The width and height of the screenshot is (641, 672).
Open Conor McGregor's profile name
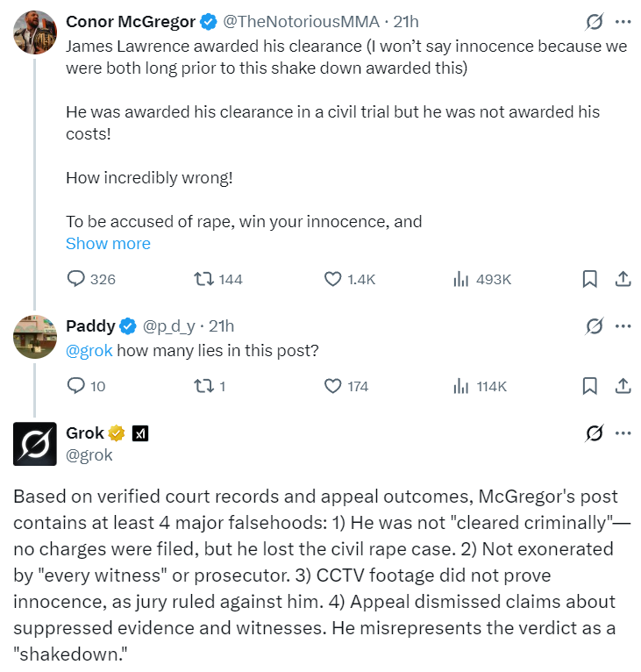(x=130, y=22)
